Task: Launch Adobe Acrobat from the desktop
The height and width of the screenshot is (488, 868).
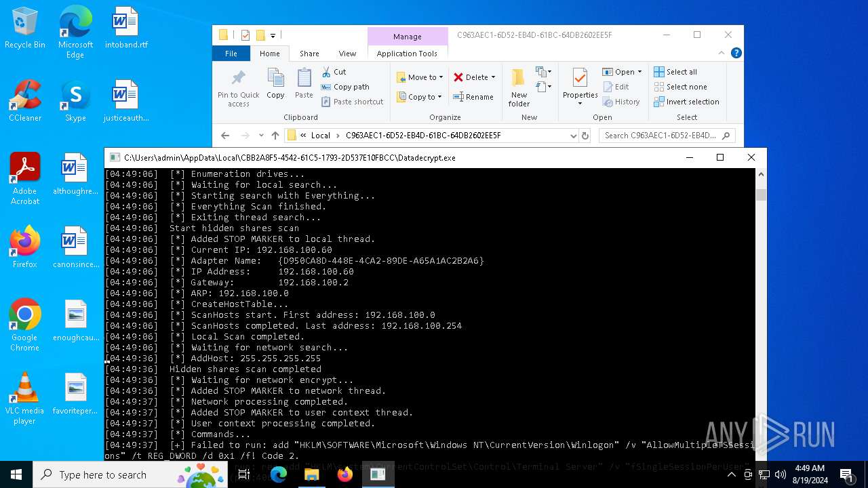Action: pos(25,179)
